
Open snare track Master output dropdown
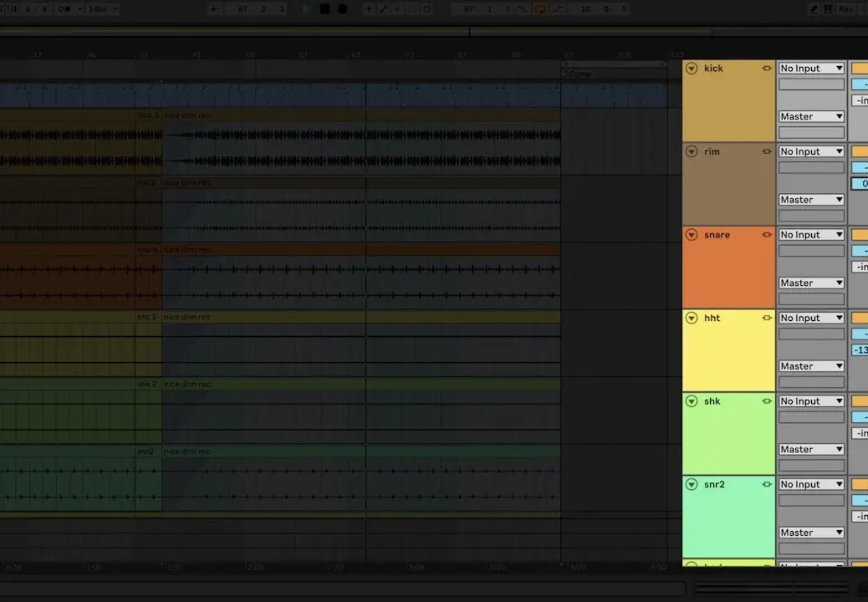click(811, 283)
